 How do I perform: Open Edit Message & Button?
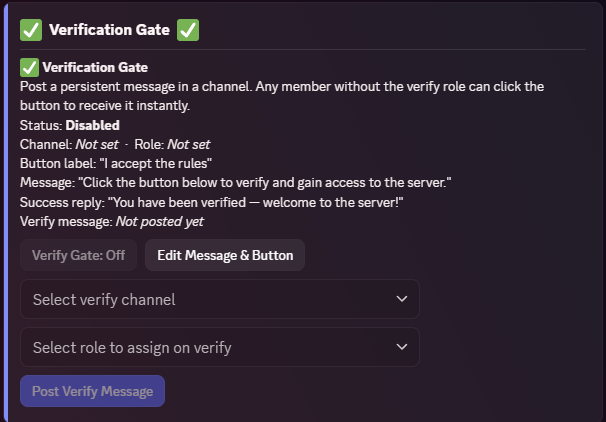[x=225, y=255]
